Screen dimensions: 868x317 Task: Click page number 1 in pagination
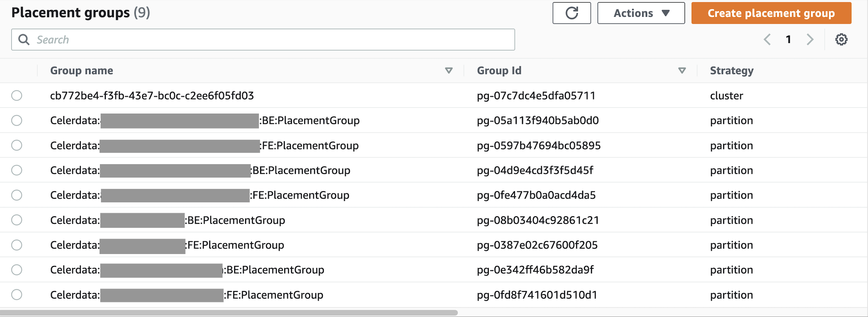coord(788,39)
